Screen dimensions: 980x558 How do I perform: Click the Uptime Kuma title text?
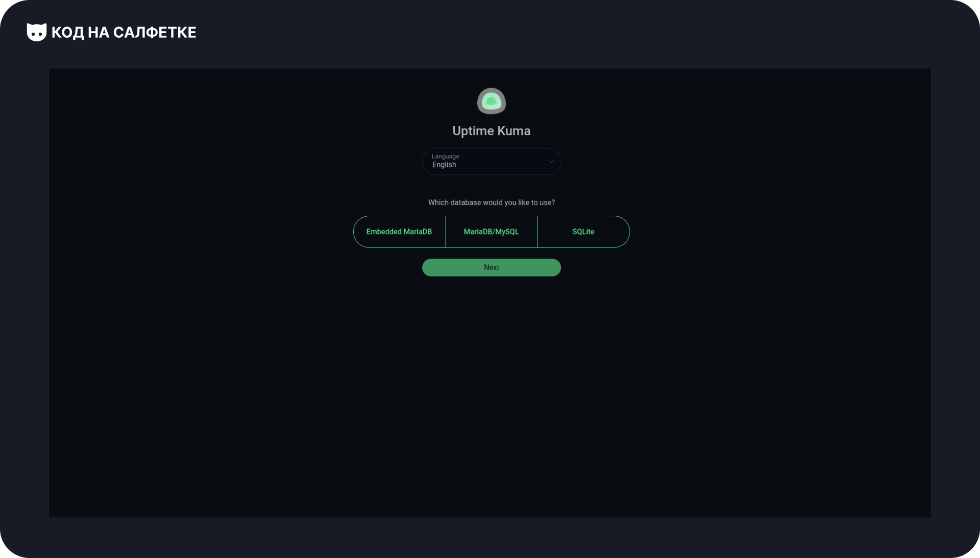491,131
